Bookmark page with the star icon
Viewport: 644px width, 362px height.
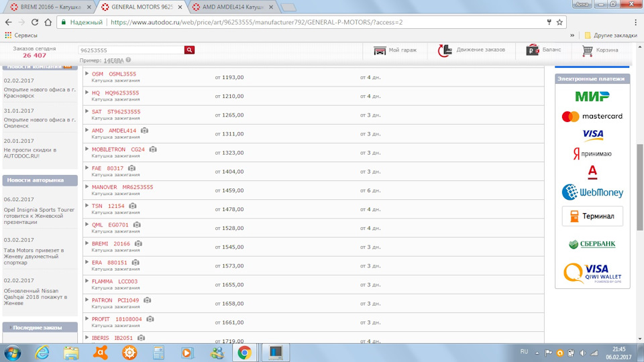pos(559,22)
